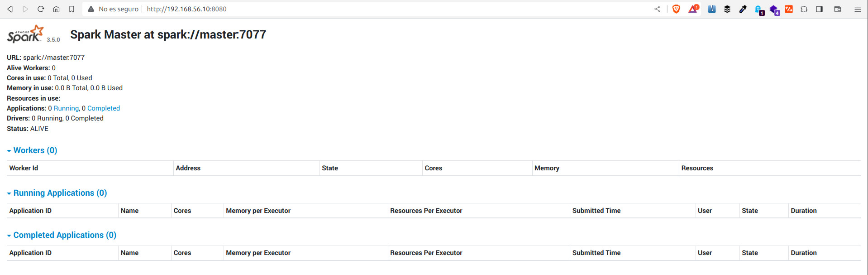This screenshot has height=275, width=868.
Task: Click the not-secure warning triangle icon
Action: coord(91,9)
